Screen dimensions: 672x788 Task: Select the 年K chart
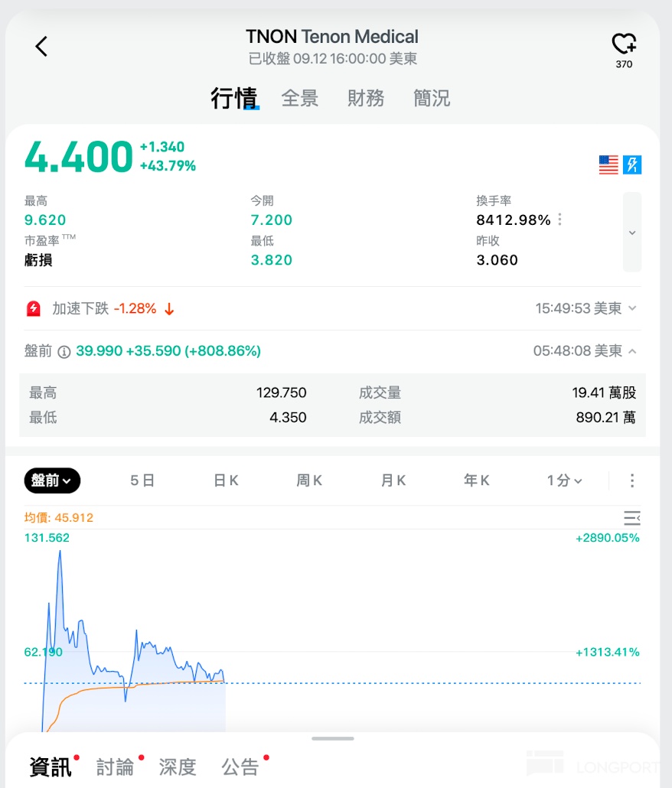point(477,480)
